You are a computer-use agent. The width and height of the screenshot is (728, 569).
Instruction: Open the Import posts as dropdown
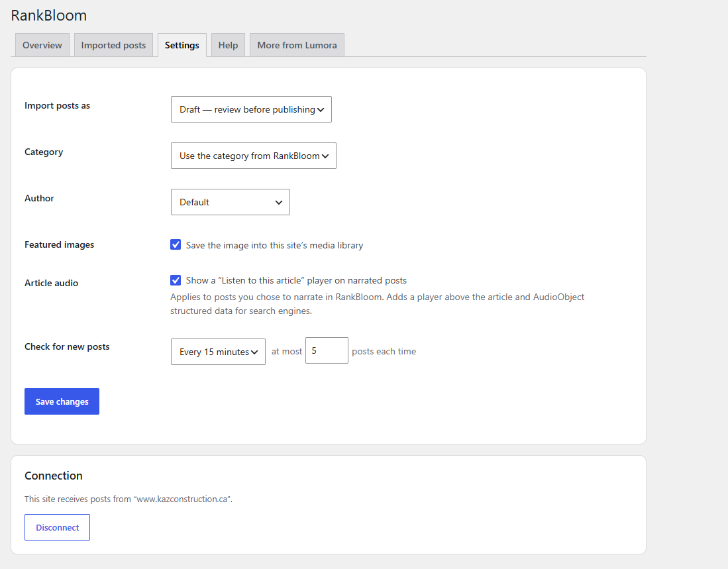click(x=251, y=109)
